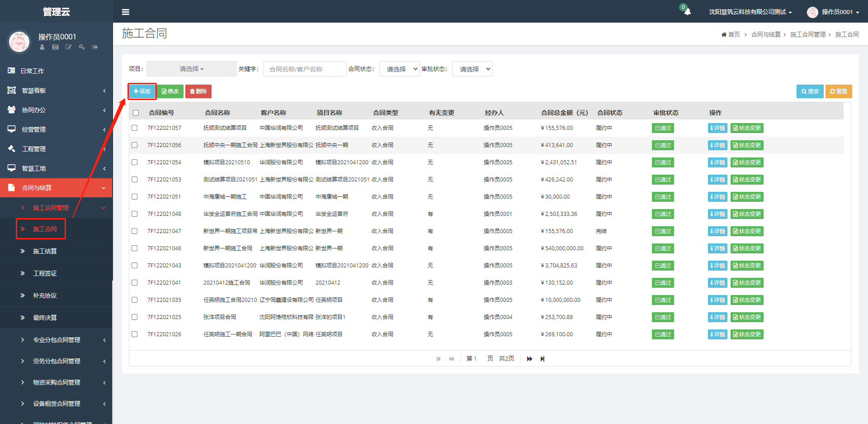Click the 重置 reset button

pyautogui.click(x=839, y=91)
